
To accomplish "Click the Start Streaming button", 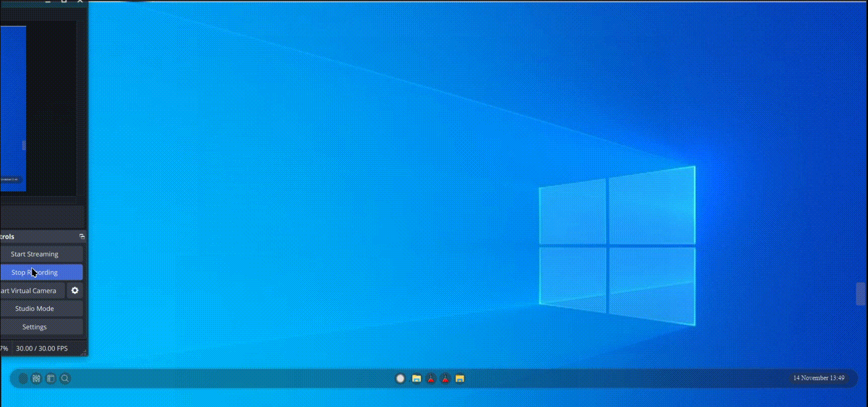I will pos(35,254).
